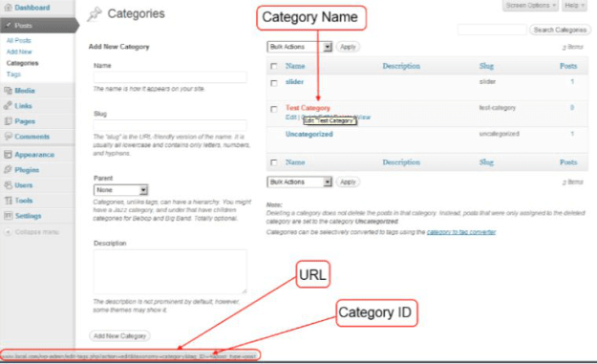The height and width of the screenshot is (364, 597).
Task: Open the Parent category dropdown
Action: point(120,189)
